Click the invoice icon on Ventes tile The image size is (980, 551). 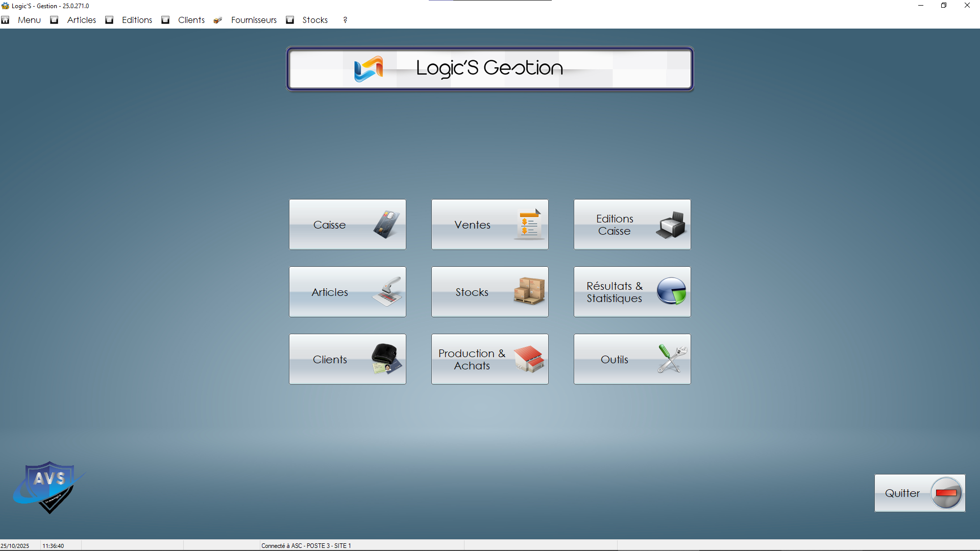(x=529, y=224)
